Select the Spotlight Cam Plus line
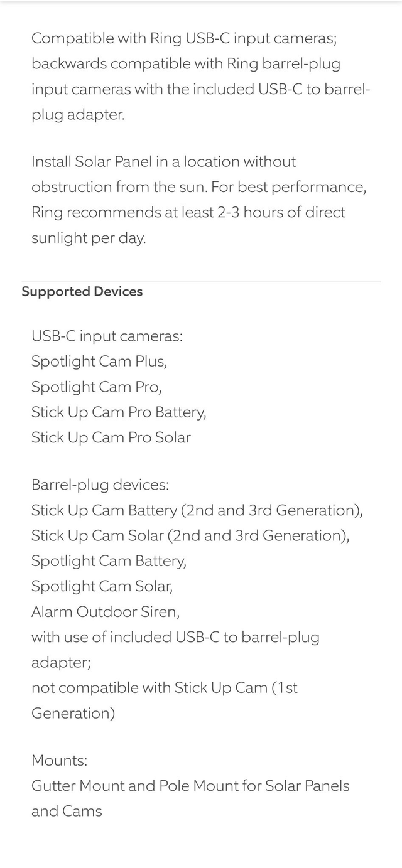This screenshot has height=868, width=402. point(99,362)
